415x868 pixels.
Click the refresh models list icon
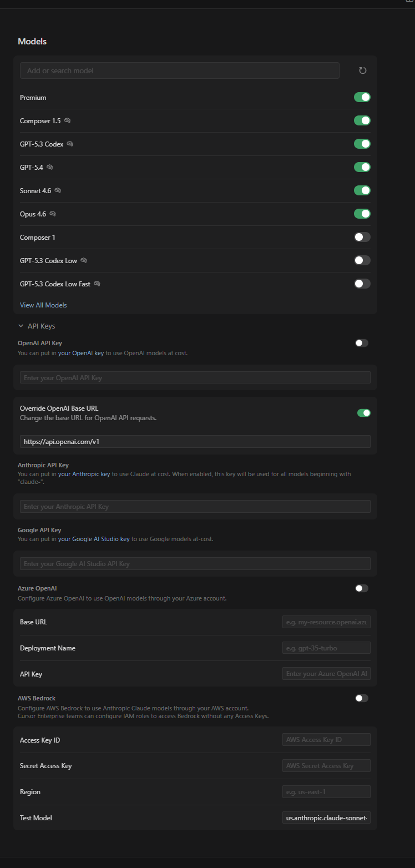tap(362, 70)
